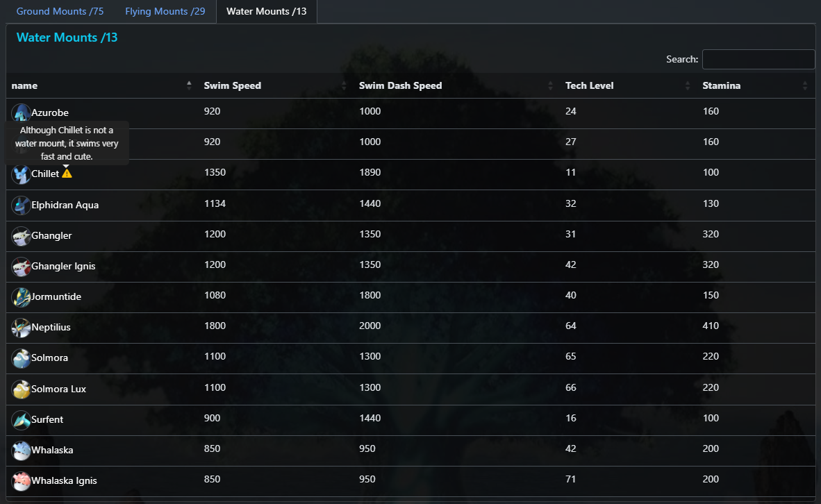Click the Neptilius pal icon
Screen dimensions: 821x504
(x=21, y=328)
